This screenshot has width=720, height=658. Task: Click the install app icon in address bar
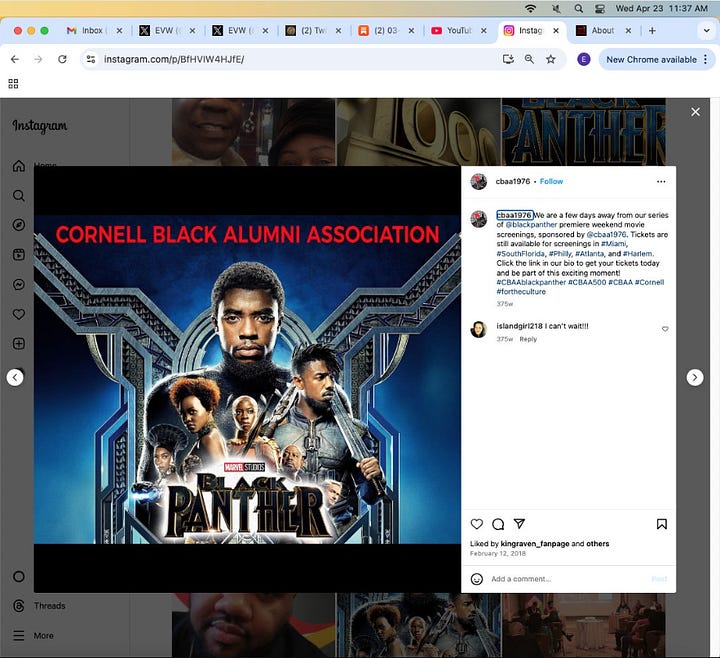508,59
